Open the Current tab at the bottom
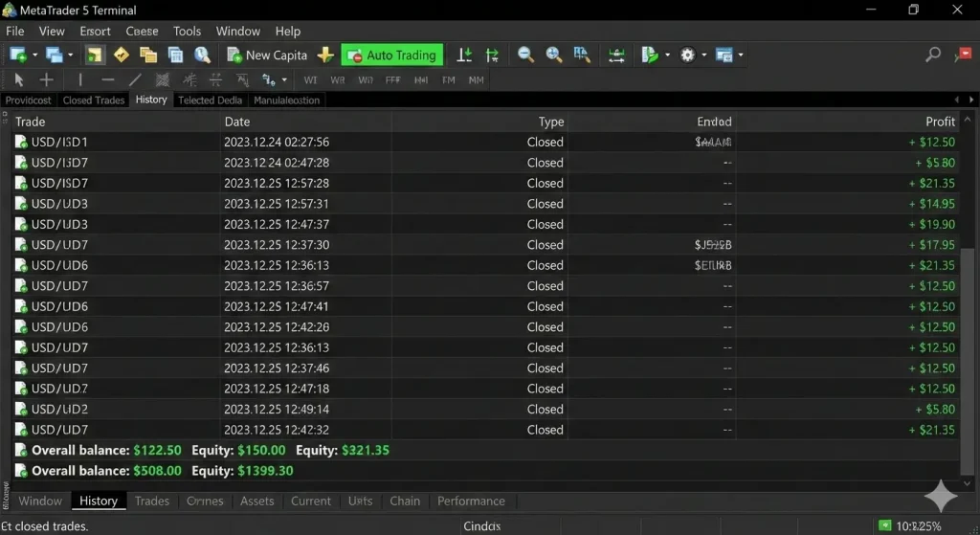 [x=311, y=502]
